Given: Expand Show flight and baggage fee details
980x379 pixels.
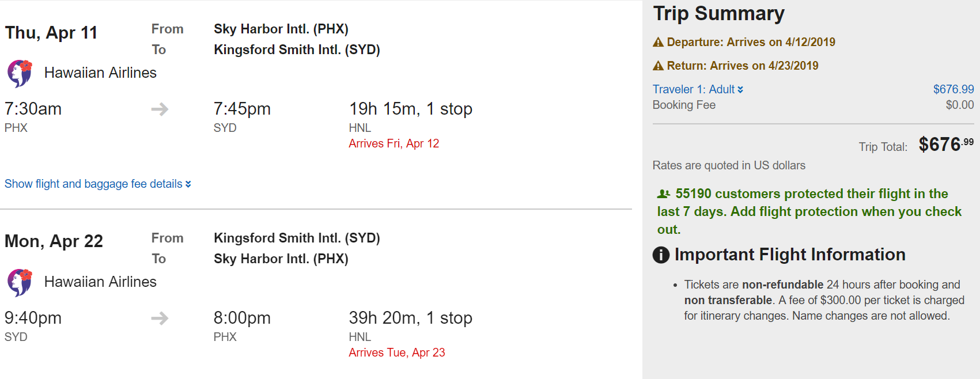Looking at the screenshot, I should coord(93,184).
